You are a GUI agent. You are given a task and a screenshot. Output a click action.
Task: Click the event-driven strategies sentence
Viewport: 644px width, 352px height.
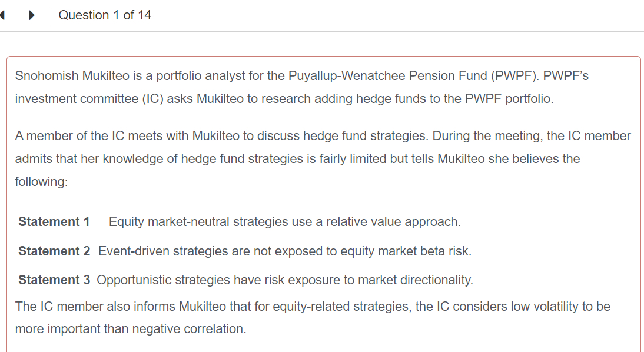point(284,251)
